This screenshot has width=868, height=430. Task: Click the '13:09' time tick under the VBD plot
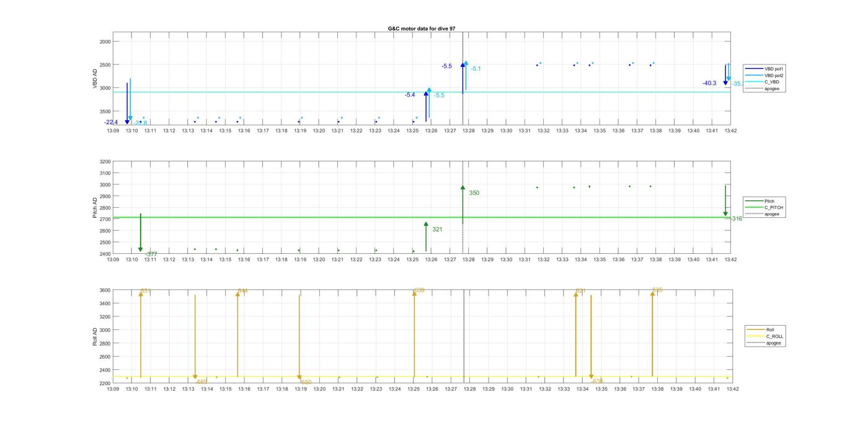click(x=113, y=130)
